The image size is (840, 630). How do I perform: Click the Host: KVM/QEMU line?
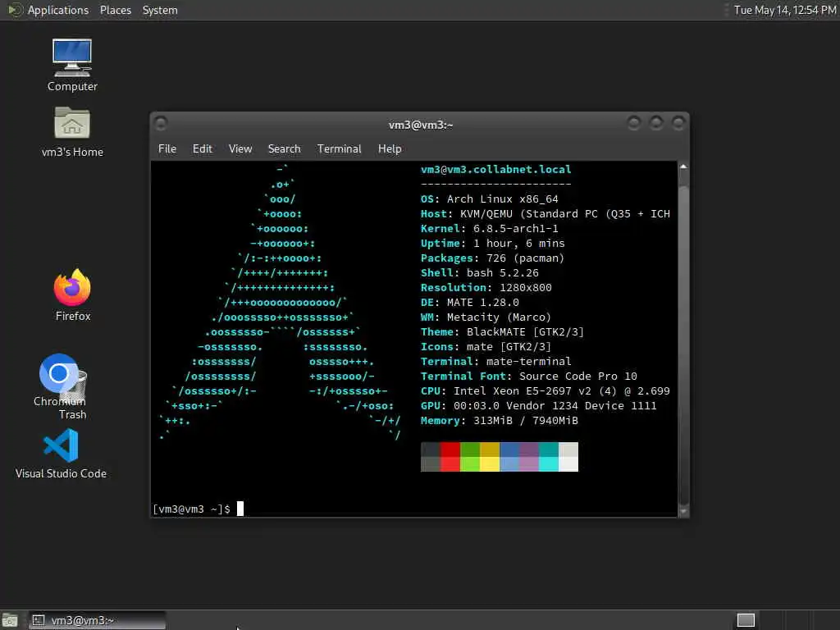[546, 214]
